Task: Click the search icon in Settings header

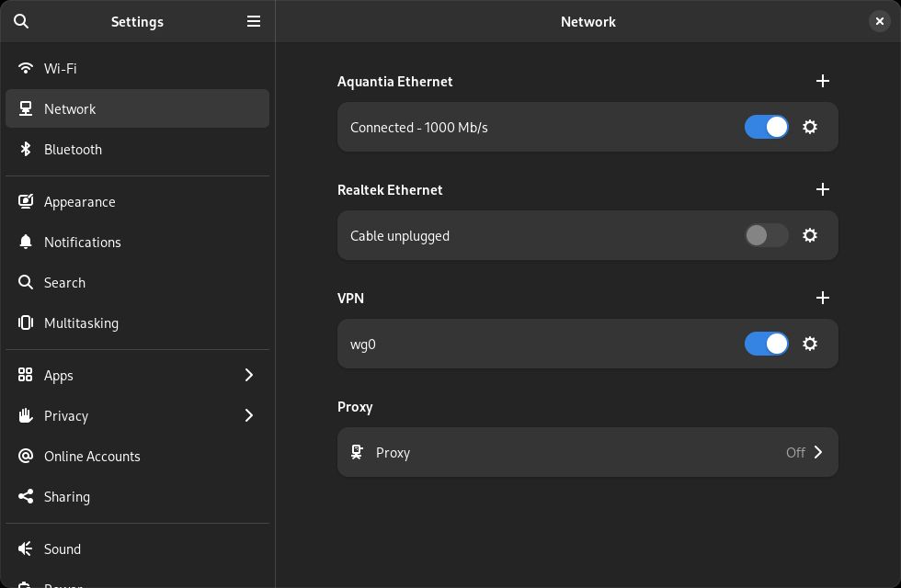Action: click(21, 21)
